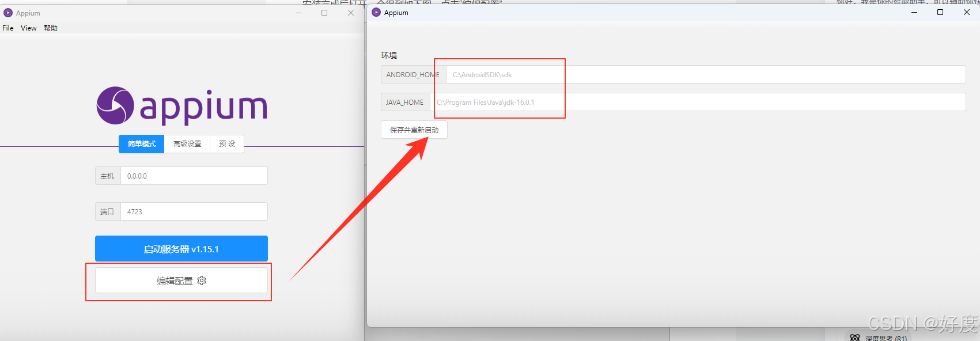Click the 主机 host input field
Viewport: 980px width, 341px height.
[x=194, y=176]
